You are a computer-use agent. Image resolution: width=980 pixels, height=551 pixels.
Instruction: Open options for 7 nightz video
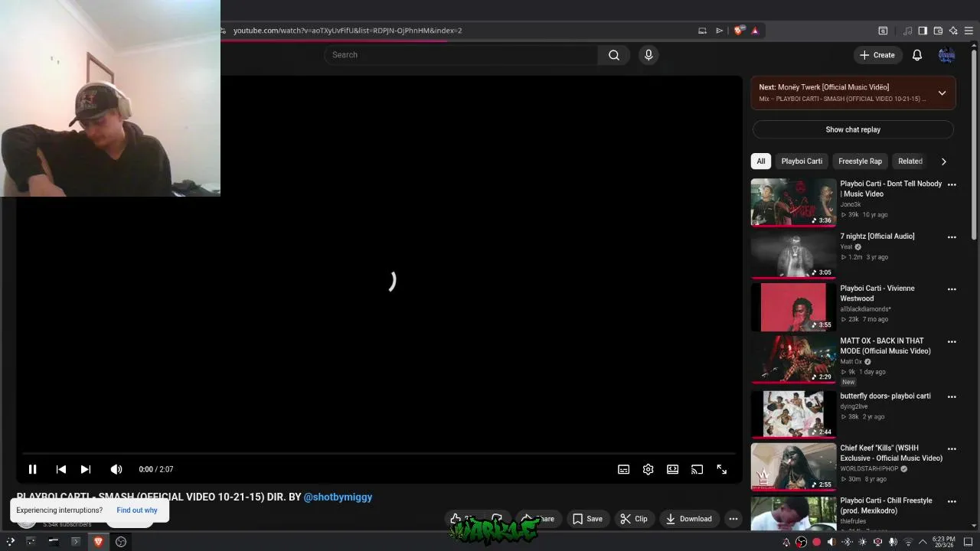tap(952, 237)
